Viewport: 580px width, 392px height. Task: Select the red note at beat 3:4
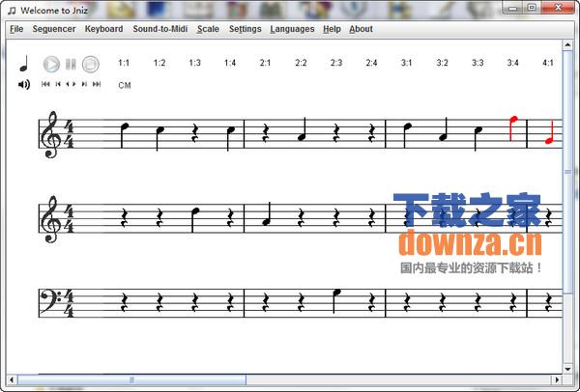[513, 127]
